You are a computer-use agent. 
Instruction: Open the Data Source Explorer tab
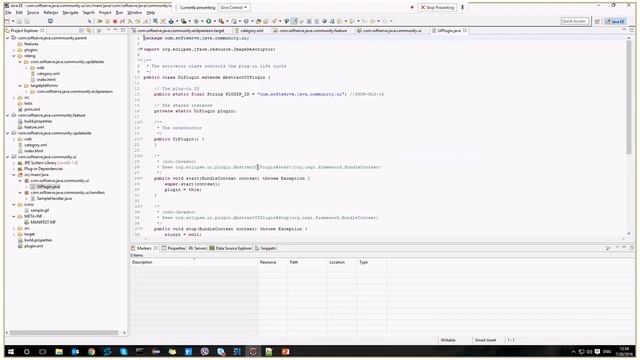(x=231, y=248)
